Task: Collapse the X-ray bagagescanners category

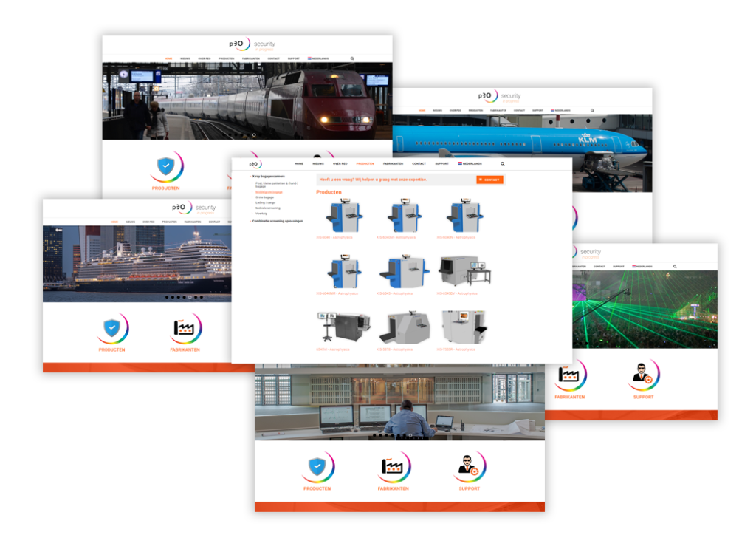Action: [268, 177]
